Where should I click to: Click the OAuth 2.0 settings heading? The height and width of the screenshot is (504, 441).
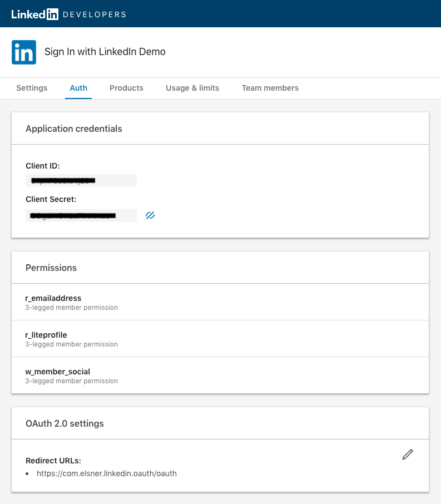tap(65, 423)
